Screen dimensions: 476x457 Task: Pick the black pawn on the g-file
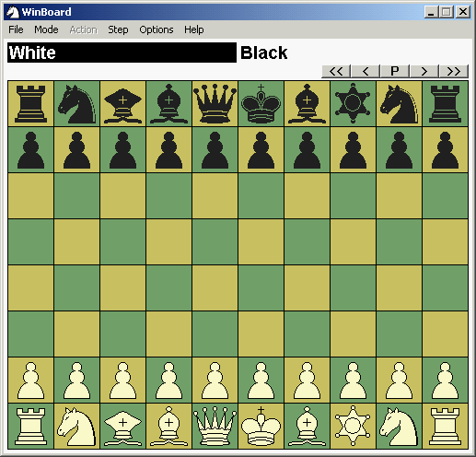click(307, 150)
